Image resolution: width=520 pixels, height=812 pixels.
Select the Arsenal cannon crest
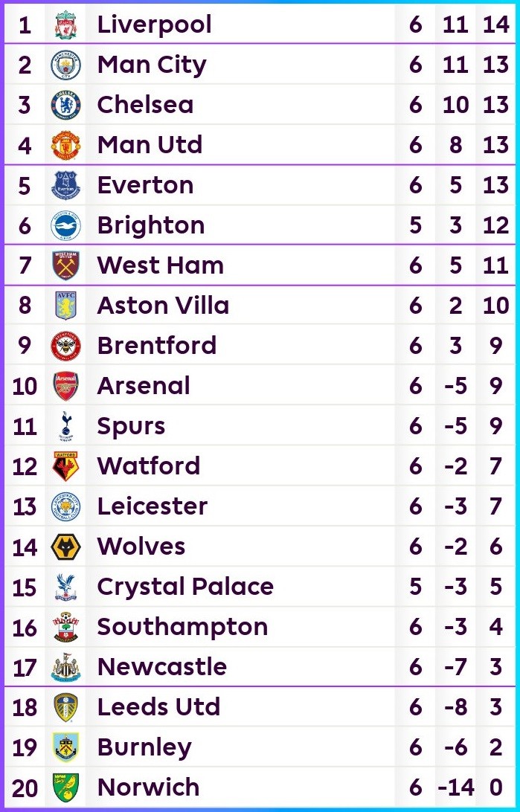(65, 387)
